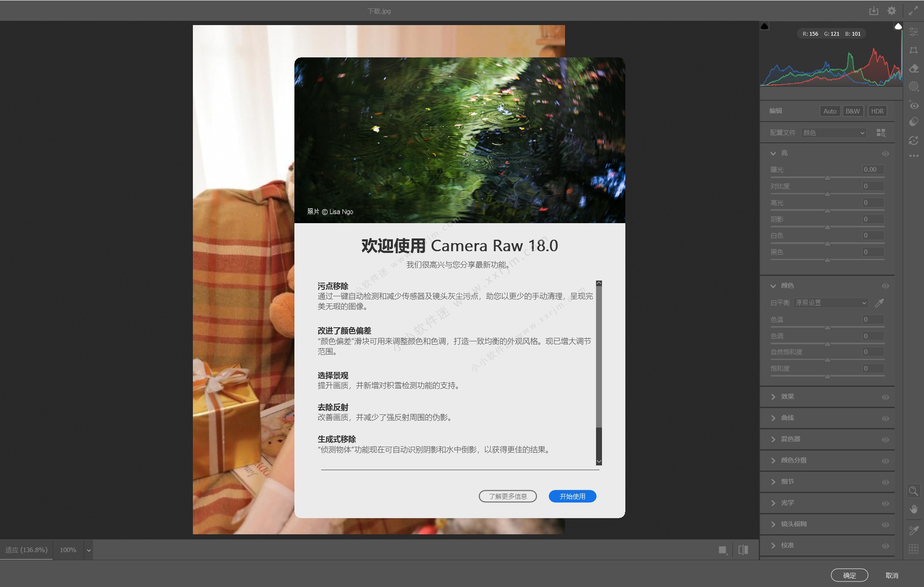Viewport: 924px width, 587px height.
Task: Select the Red Eye removal tool
Action: tap(913, 105)
